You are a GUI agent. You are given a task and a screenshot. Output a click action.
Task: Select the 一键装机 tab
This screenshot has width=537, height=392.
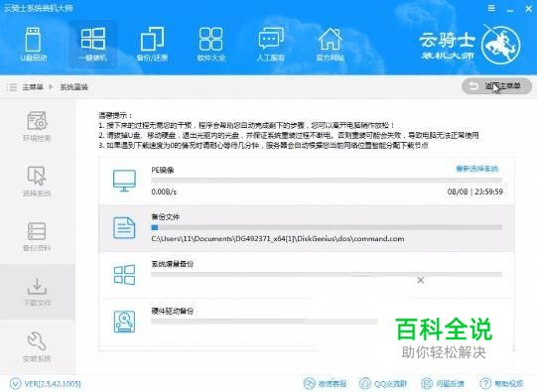pyautogui.click(x=93, y=45)
